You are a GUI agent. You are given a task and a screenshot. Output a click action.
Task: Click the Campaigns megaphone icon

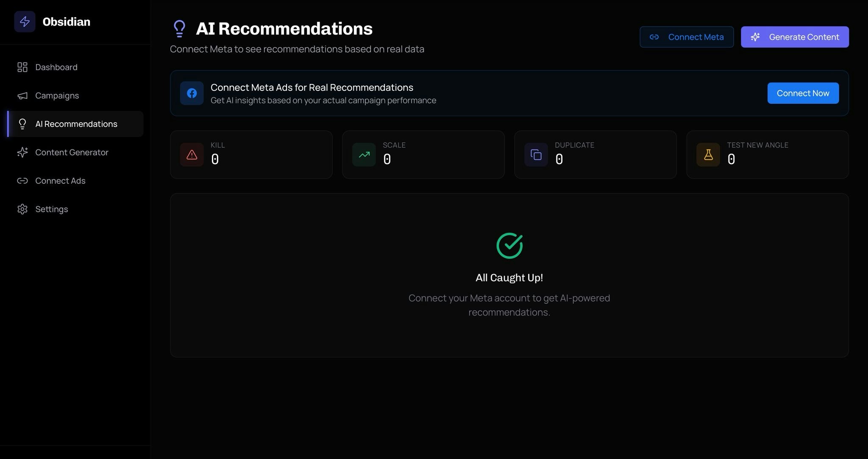coord(22,95)
